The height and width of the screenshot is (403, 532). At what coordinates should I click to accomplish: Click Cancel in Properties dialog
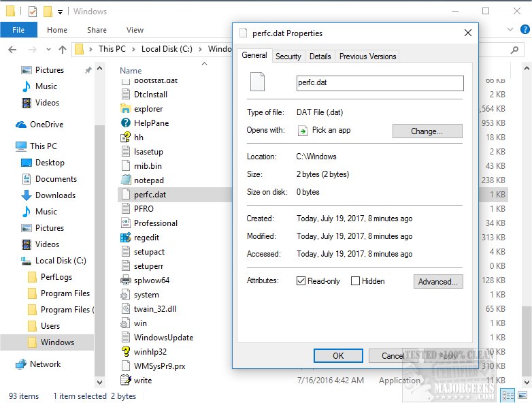coord(393,355)
